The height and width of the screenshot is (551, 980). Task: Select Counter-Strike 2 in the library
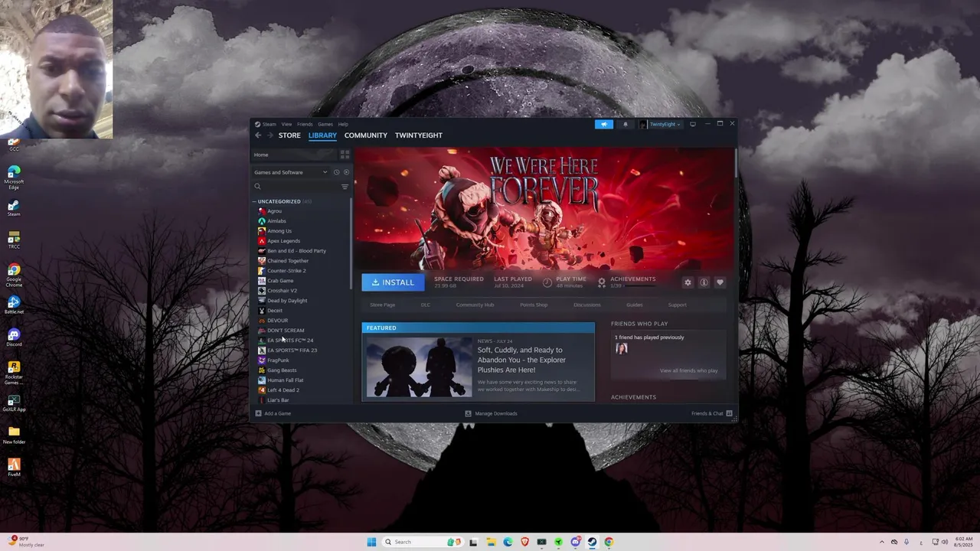pyautogui.click(x=286, y=271)
